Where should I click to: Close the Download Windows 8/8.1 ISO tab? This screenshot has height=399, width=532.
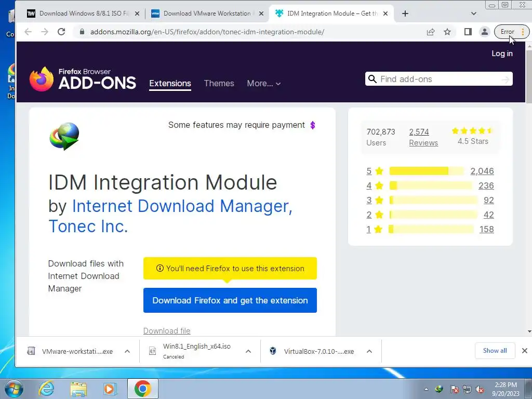pyautogui.click(x=137, y=14)
